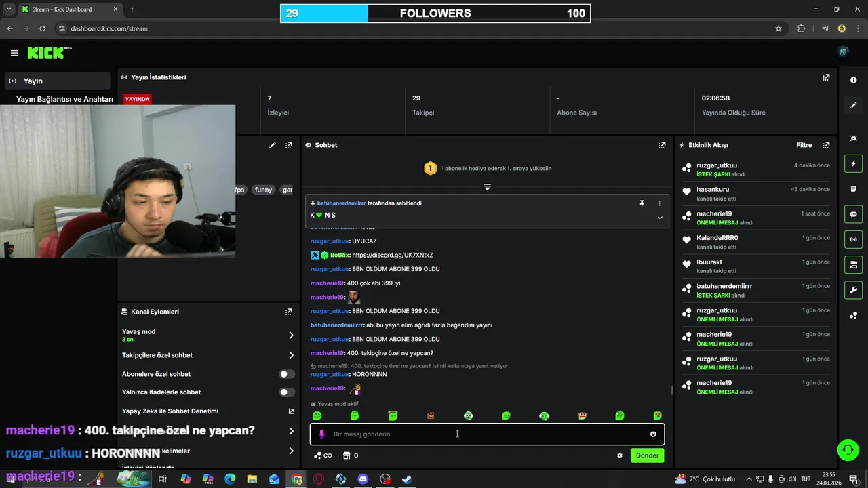This screenshot has width=868, height=488.
Task: Pop out the Sohbet chat panel
Action: [662, 145]
